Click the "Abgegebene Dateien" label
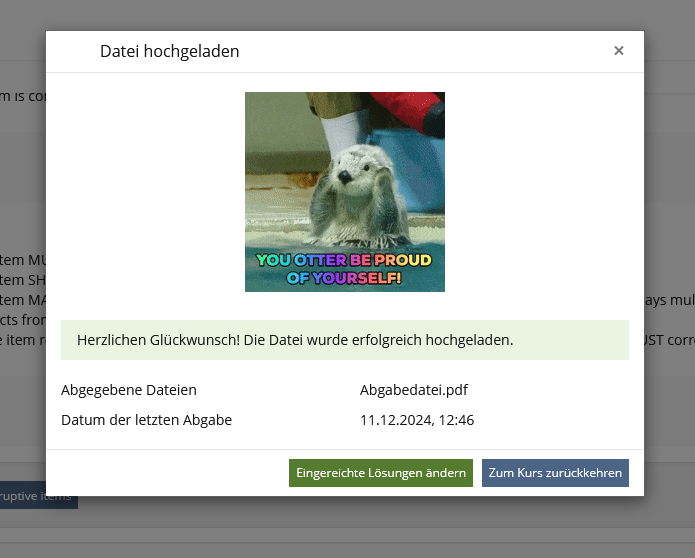The height and width of the screenshot is (558, 695). point(129,390)
